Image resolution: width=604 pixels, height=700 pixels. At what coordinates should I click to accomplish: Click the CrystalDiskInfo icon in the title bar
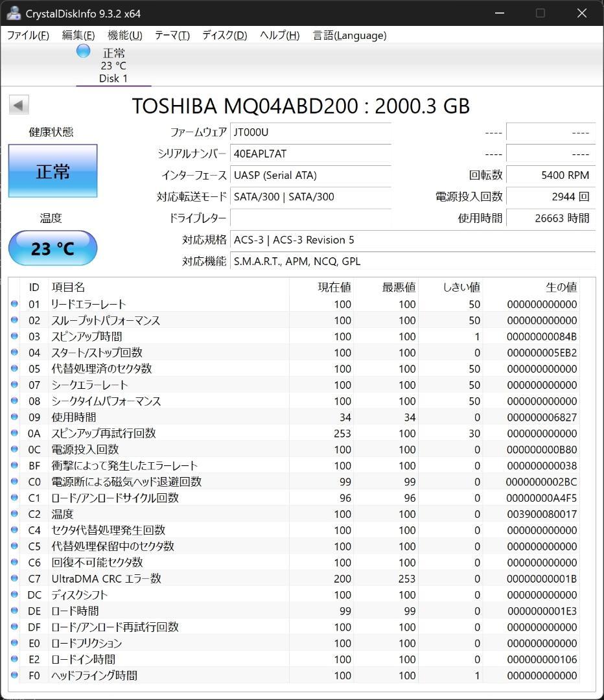14,12
